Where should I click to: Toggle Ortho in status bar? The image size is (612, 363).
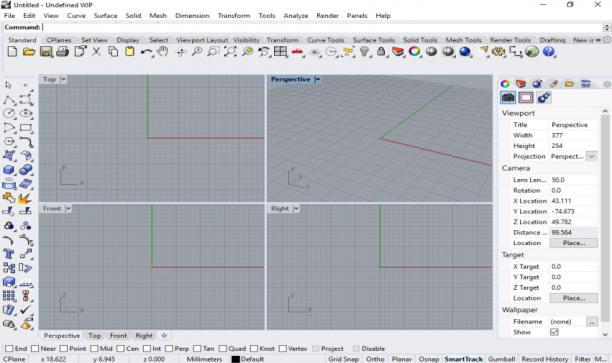(375, 359)
